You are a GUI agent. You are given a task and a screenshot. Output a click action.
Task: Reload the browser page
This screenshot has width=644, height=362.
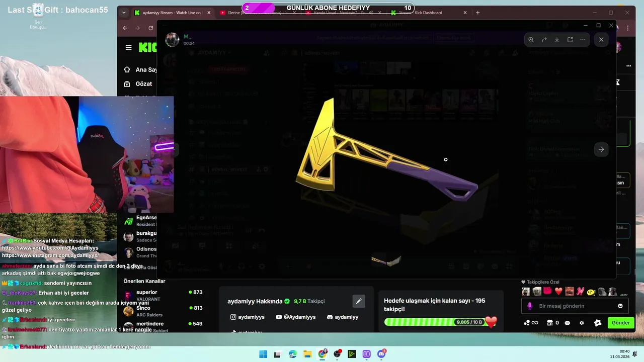(x=151, y=28)
